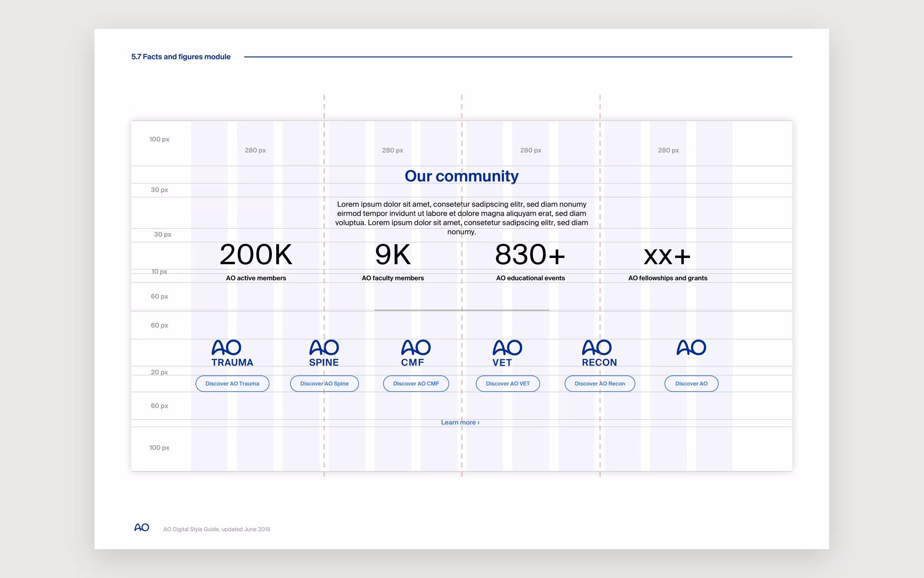
Task: Select the AO active members label
Action: [x=256, y=278]
